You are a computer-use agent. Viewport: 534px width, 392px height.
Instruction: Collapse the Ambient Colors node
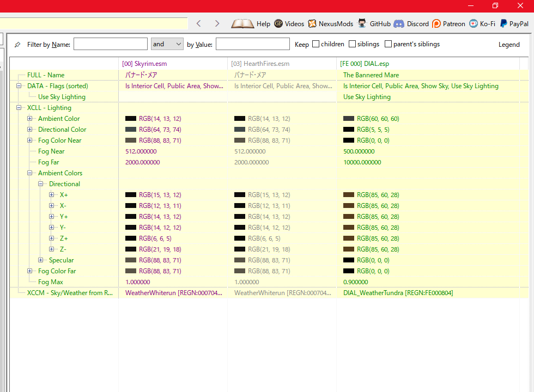29,173
